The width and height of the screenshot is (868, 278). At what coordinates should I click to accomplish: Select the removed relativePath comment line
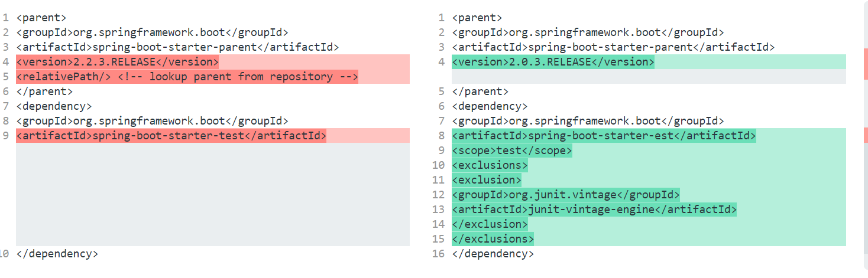[x=187, y=77]
